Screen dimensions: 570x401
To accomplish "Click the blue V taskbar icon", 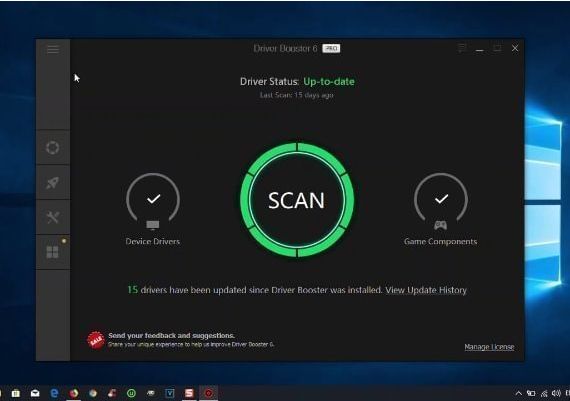I will [x=170, y=393].
